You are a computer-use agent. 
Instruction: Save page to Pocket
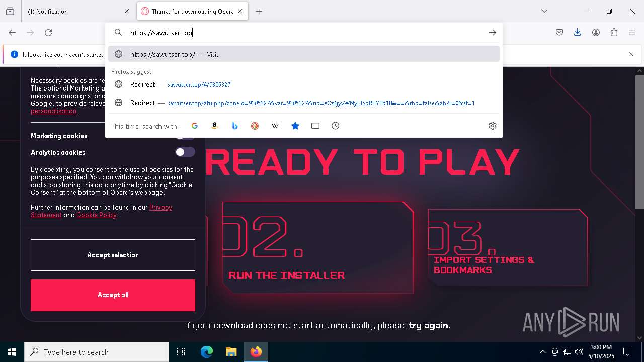[559, 33]
